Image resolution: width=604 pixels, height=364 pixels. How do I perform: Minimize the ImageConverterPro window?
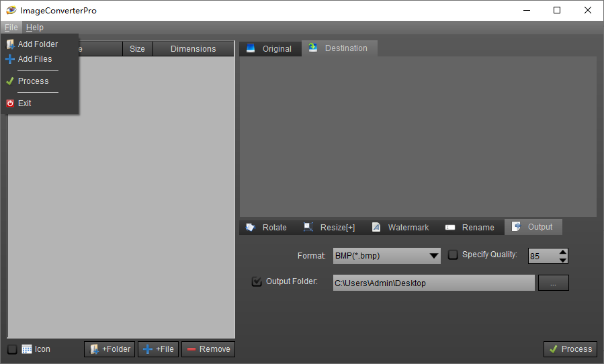point(527,10)
